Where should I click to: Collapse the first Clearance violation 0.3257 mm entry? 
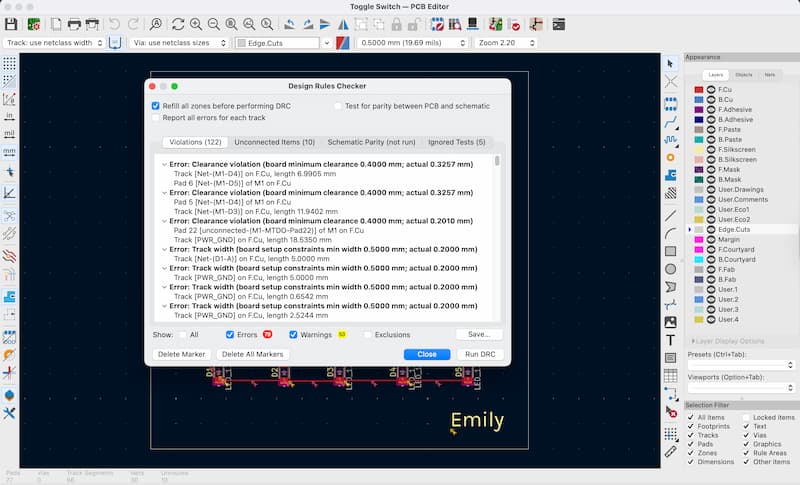pos(164,165)
